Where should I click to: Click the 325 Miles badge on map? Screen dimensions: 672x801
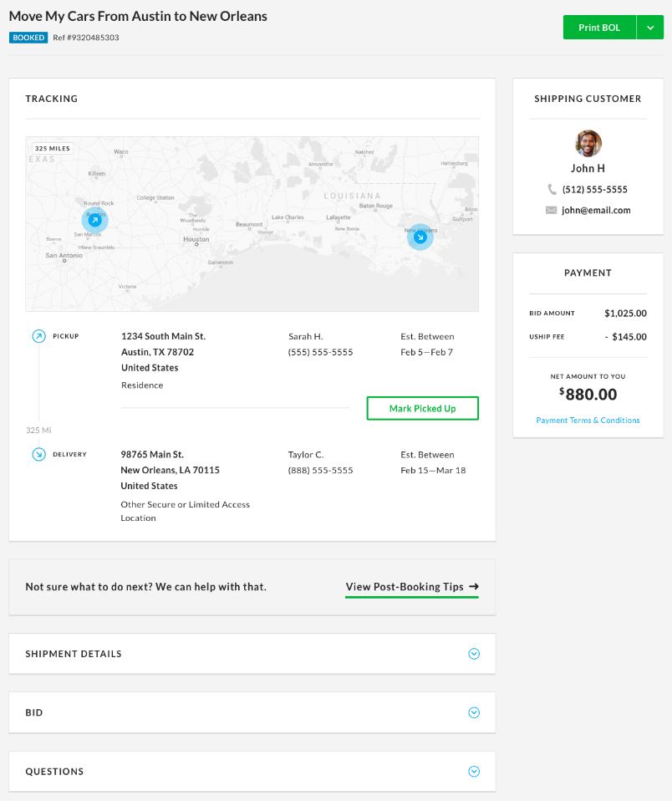pos(52,148)
